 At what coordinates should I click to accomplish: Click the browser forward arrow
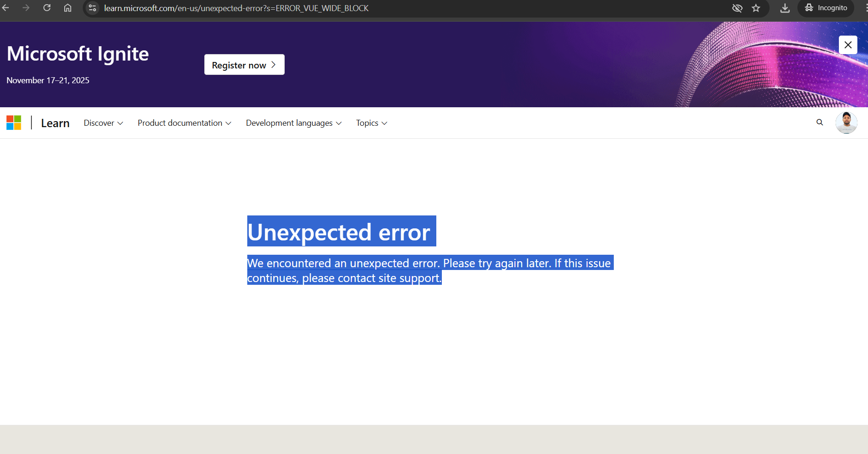[26, 8]
